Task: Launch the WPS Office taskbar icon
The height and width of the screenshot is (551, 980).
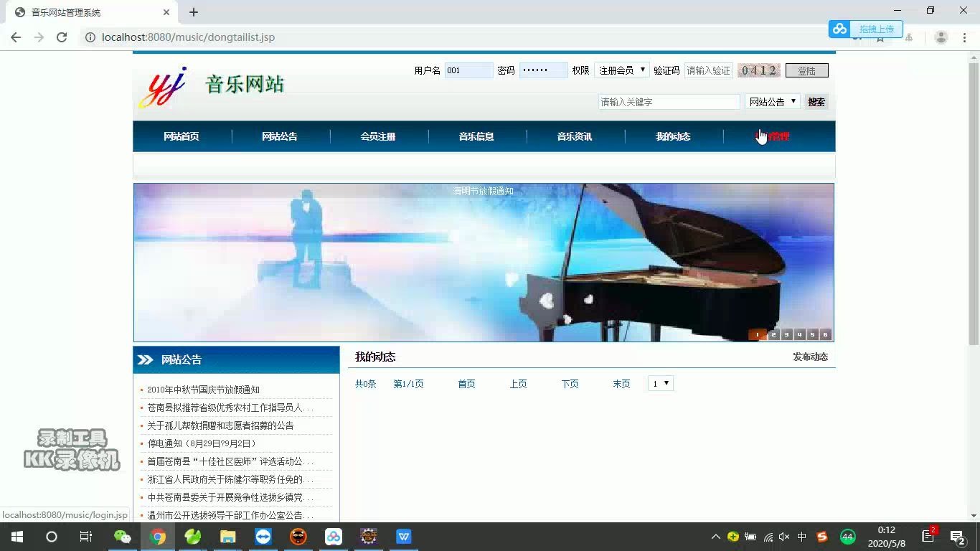Action: pos(403,536)
